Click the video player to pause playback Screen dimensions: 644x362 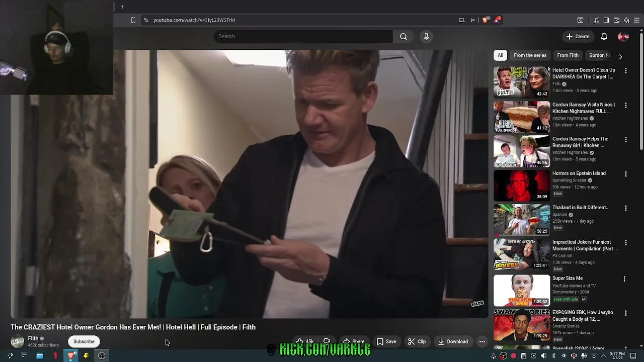(x=250, y=184)
